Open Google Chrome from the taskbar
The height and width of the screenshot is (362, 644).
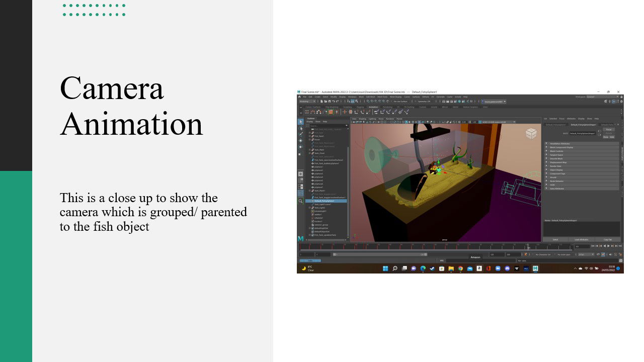coord(460,268)
